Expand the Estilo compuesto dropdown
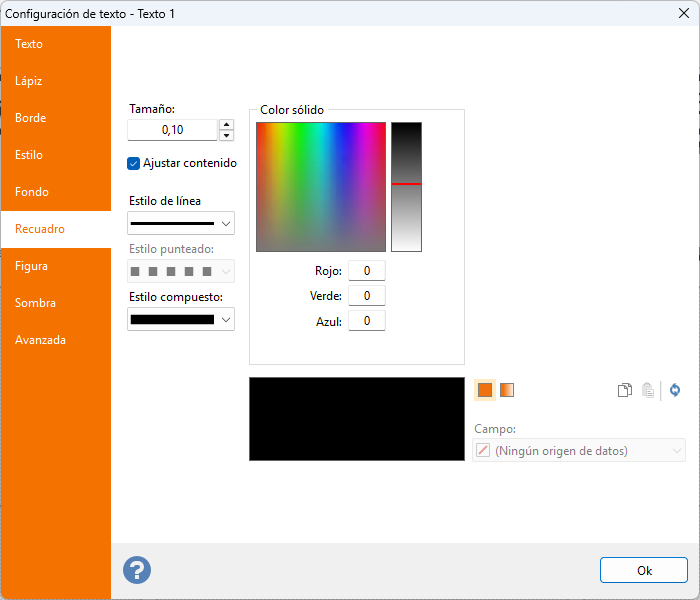Screen dimensions: 700x600 tap(181, 319)
